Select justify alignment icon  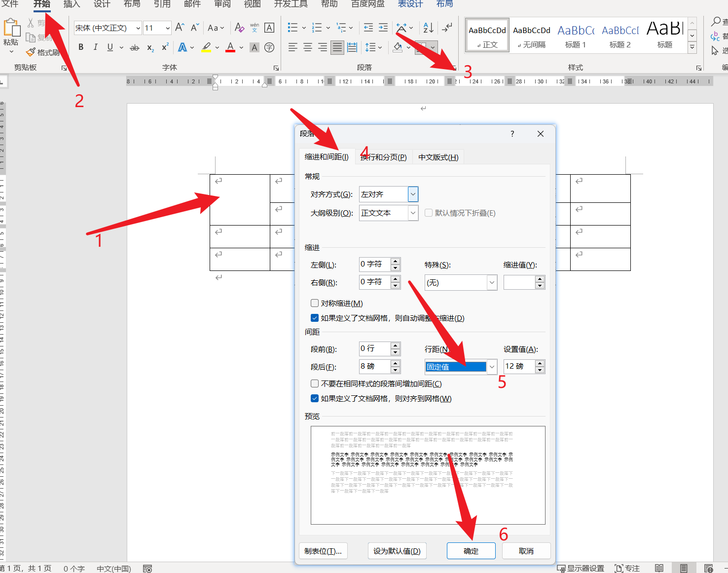click(337, 47)
